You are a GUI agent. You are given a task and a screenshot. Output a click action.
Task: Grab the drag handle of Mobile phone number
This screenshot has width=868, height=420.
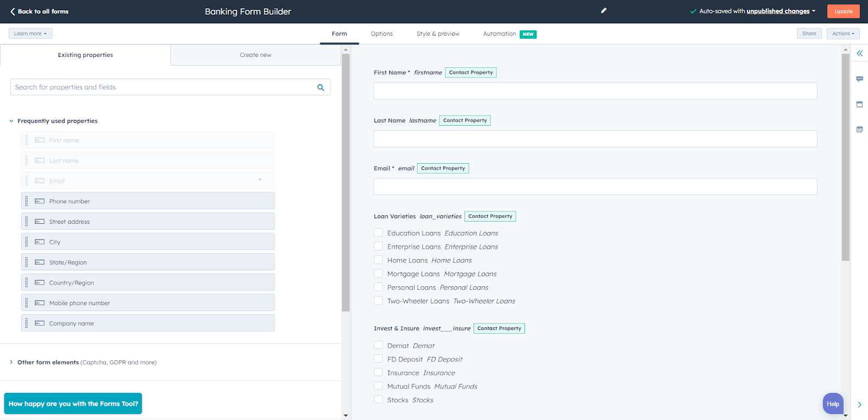pyautogui.click(x=27, y=303)
